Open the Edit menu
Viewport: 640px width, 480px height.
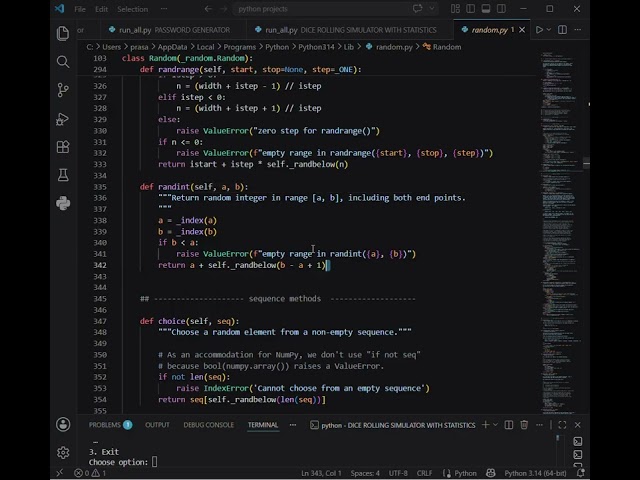[101, 9]
